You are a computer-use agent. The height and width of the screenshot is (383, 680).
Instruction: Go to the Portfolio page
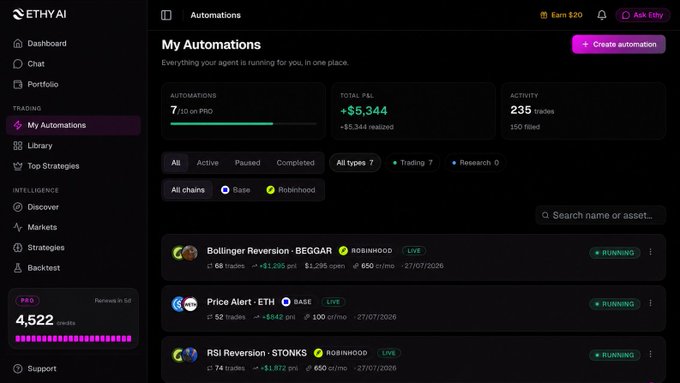pos(36,84)
